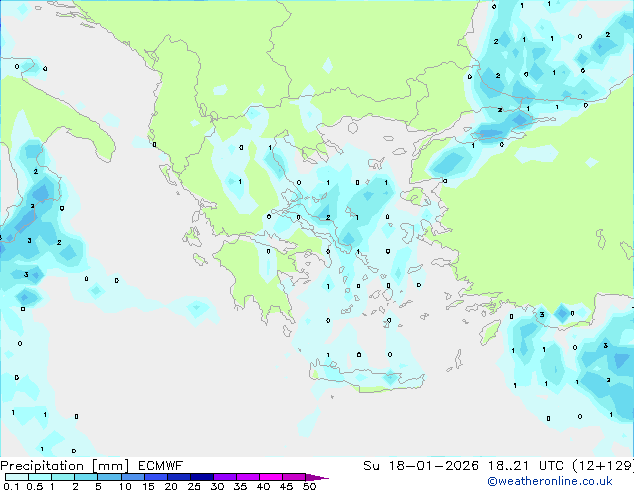Click legend label "15"
The image size is (634, 490).
pyautogui.click(x=148, y=486)
